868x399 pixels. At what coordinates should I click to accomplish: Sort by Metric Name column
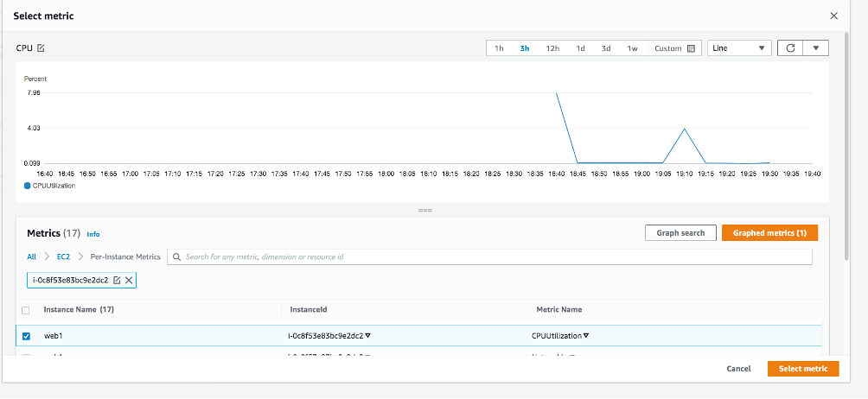559,309
